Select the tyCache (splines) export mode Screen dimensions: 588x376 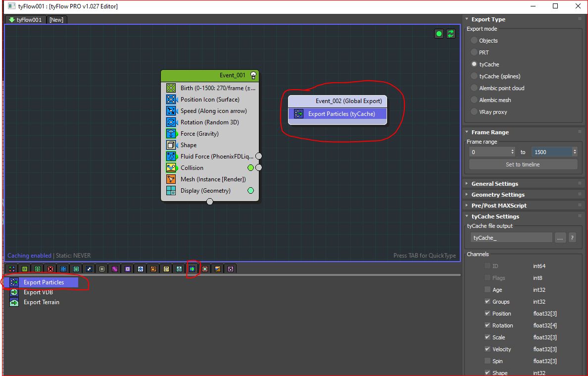point(474,76)
